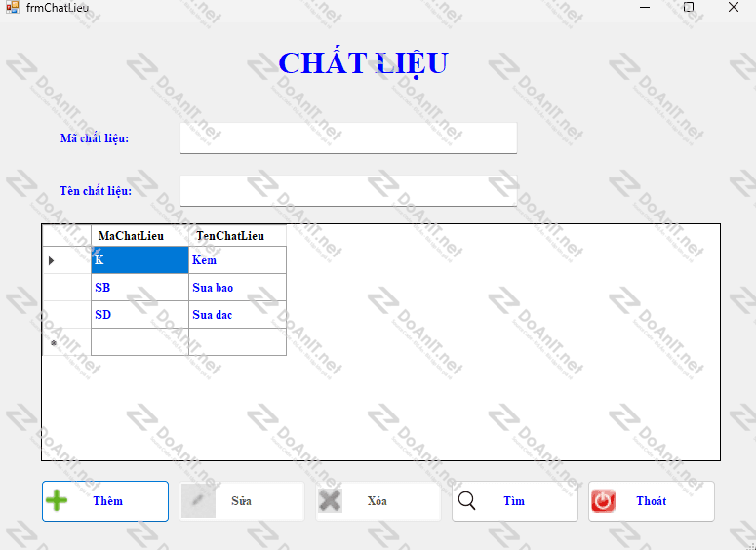Click the magnifier icon on Tìm button
This screenshot has height=550, width=756.
pyautogui.click(x=466, y=501)
